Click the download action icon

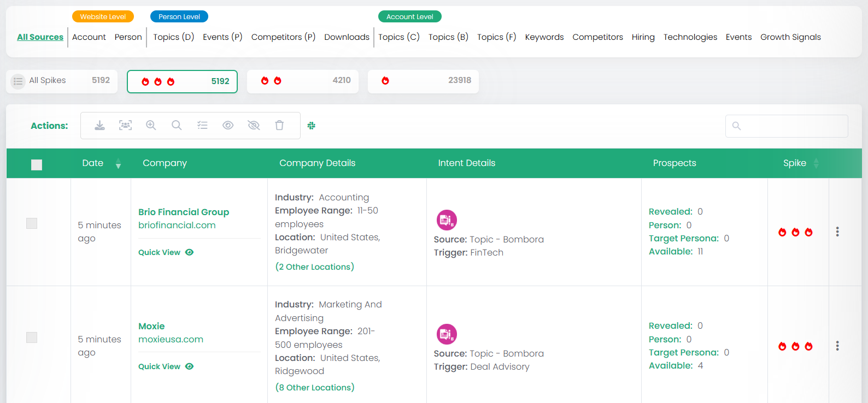[99, 126]
